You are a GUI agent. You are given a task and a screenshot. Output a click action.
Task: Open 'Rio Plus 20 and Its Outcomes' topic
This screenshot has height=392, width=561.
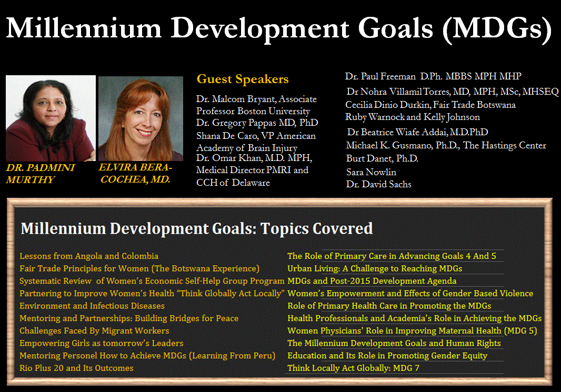[x=76, y=368]
